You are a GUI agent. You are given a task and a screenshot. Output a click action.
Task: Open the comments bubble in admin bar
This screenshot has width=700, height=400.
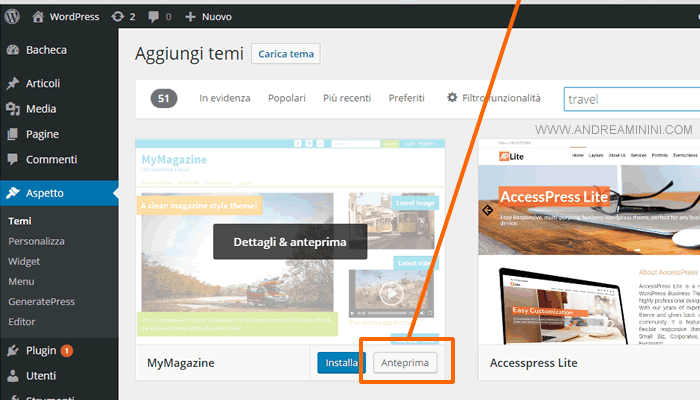[x=159, y=17]
